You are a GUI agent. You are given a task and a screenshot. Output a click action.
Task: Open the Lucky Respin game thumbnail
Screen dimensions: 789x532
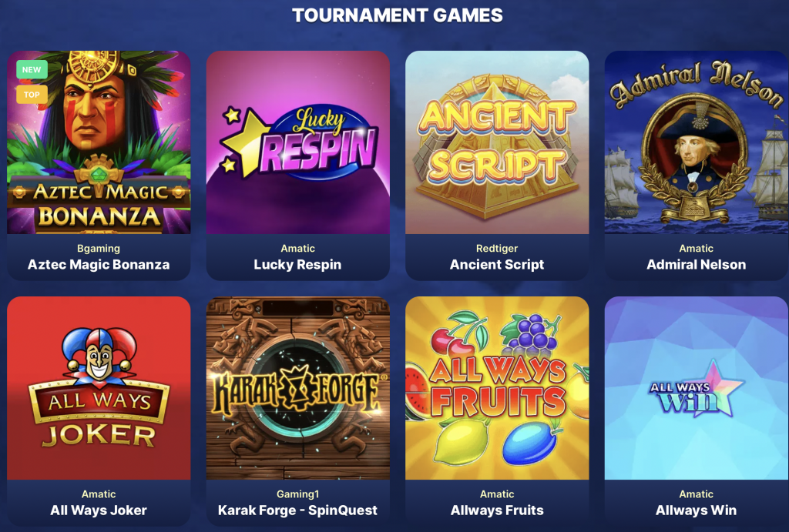tap(298, 142)
